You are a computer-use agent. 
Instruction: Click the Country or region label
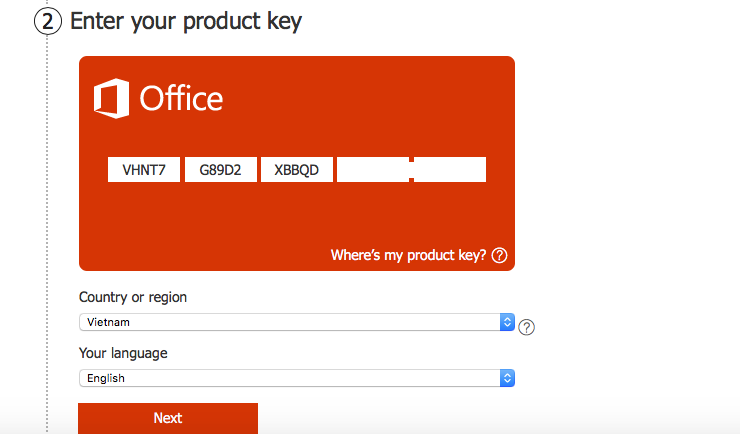pos(133,297)
